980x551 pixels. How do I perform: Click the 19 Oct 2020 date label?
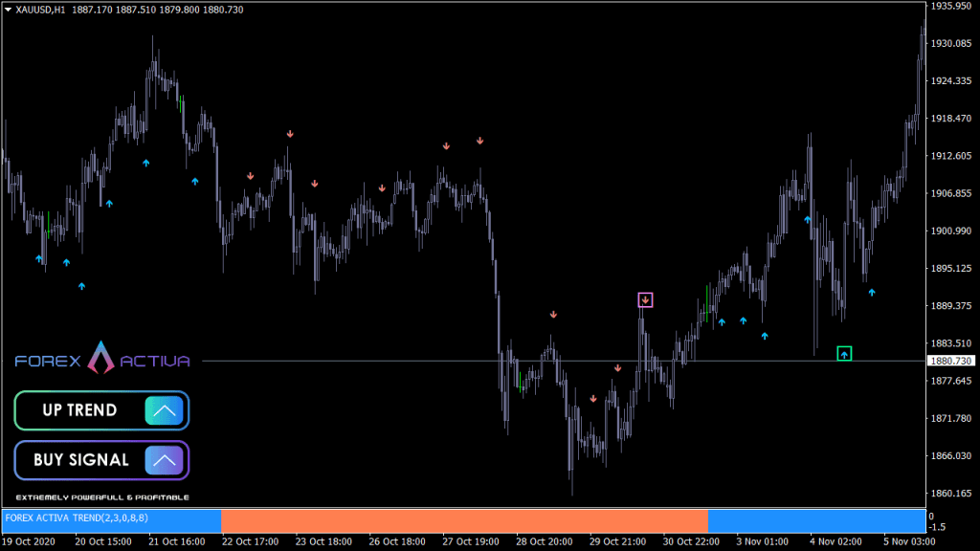pos(29,541)
